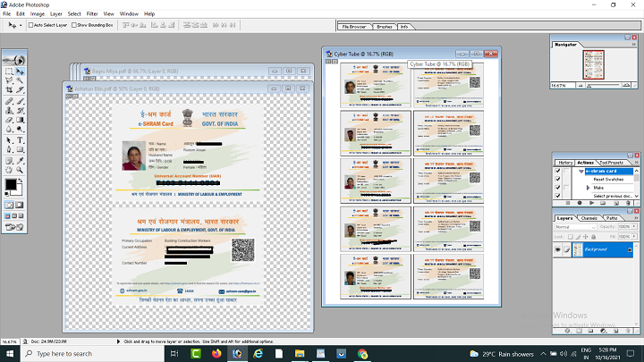The height and width of the screenshot is (362, 644).
Task: Open the File Browser tab
Action: coord(354,27)
